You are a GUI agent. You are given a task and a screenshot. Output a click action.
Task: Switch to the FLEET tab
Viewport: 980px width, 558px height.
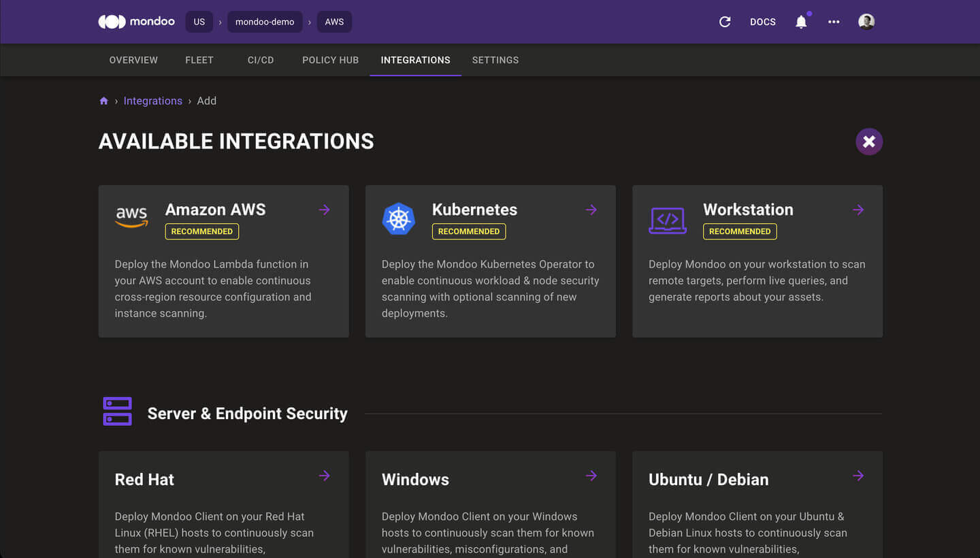tap(199, 60)
